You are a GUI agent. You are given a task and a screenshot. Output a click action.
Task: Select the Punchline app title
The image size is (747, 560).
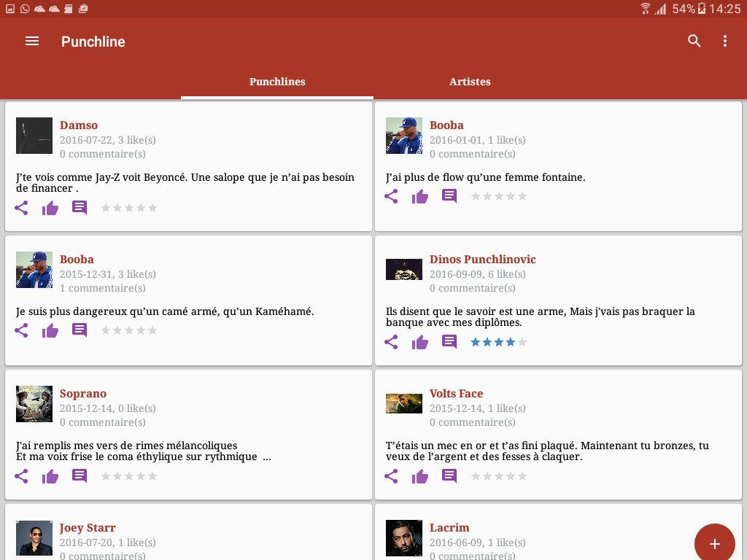coord(93,42)
